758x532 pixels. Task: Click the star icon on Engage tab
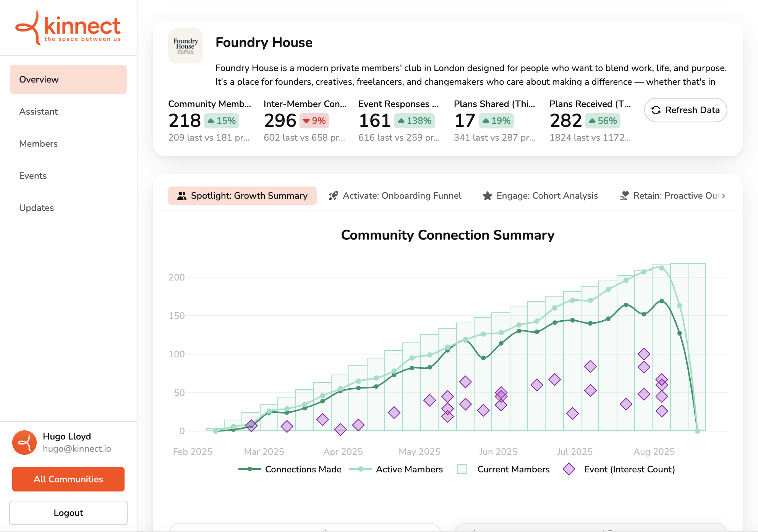(487, 196)
